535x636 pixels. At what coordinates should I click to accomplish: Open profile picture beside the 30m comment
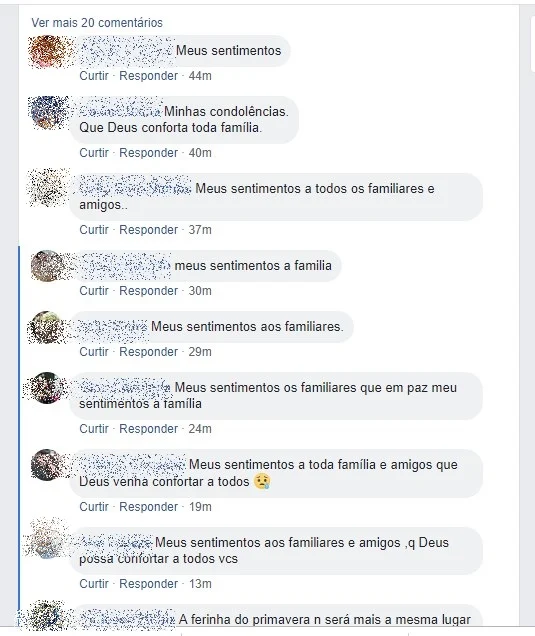point(47,266)
